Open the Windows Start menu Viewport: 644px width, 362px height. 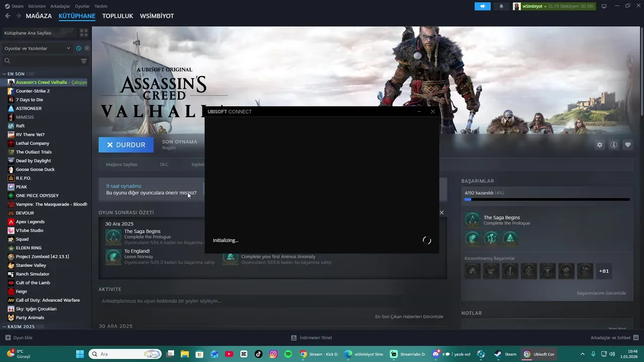pos(79,354)
